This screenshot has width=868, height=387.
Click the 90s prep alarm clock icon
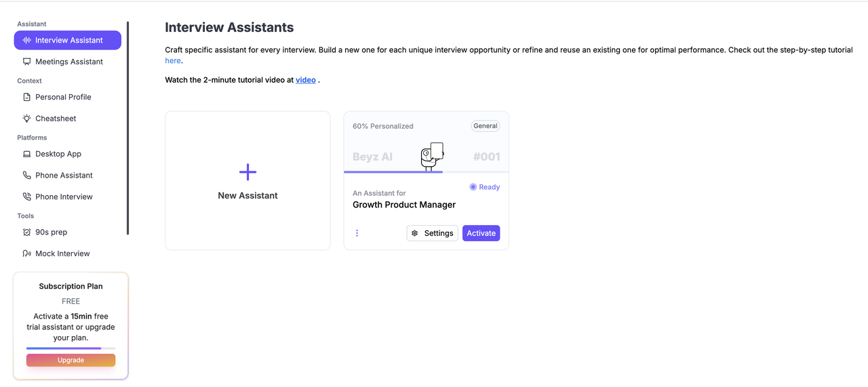[27, 232]
